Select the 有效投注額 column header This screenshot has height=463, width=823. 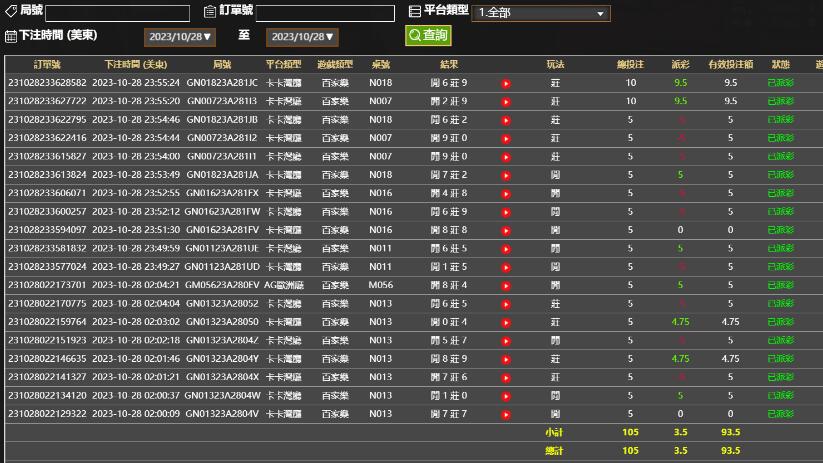[730, 65]
